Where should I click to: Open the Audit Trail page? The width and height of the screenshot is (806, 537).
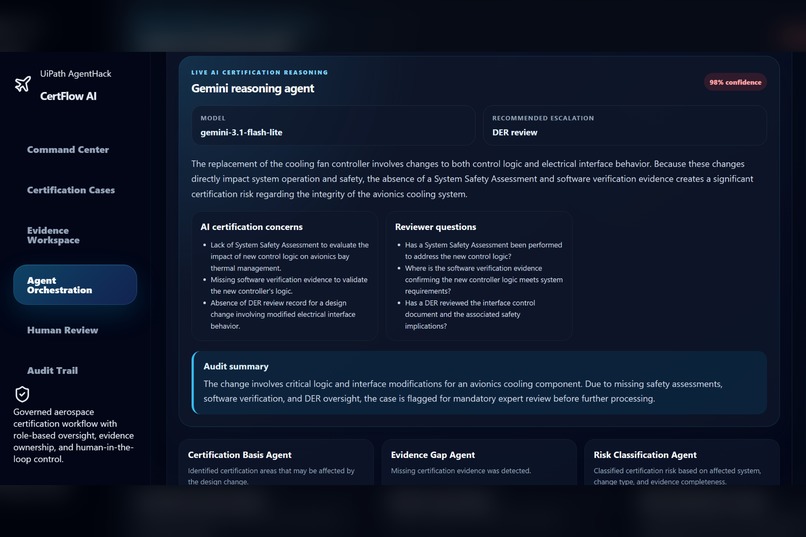[x=52, y=371]
